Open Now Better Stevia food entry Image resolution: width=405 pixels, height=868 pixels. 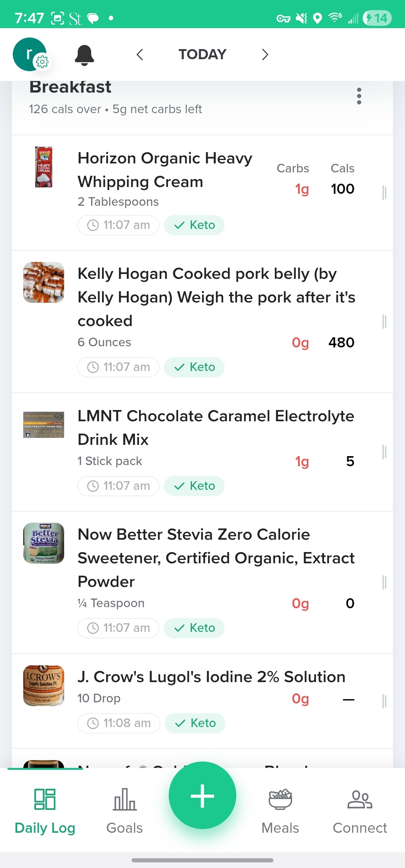pos(216,558)
